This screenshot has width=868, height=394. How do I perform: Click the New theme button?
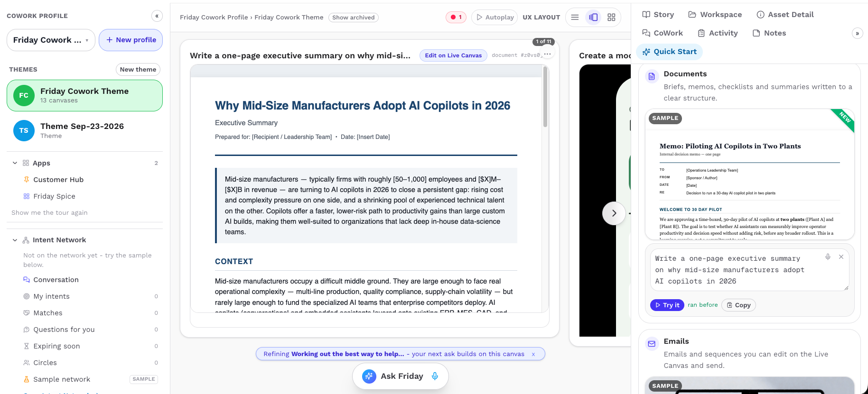138,69
